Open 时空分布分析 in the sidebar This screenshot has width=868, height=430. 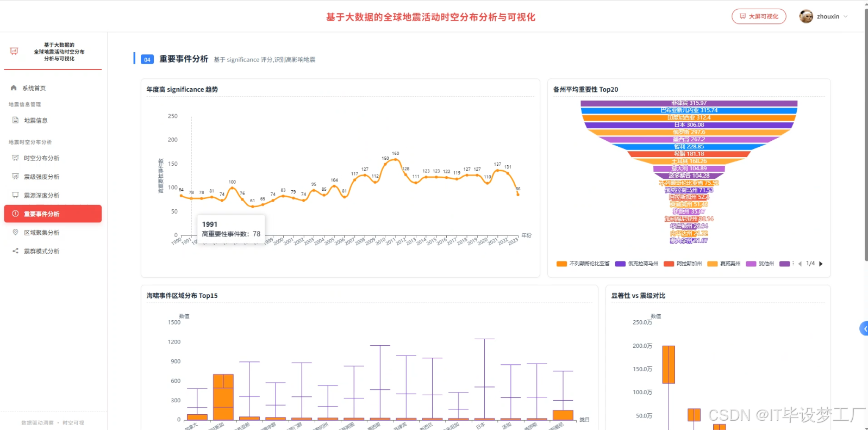[x=53, y=158]
